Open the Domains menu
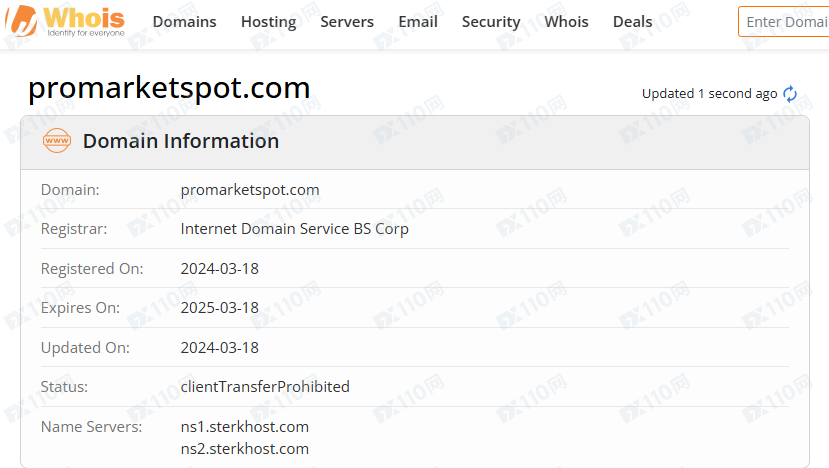Viewport: 829px width, 468px height. click(184, 22)
